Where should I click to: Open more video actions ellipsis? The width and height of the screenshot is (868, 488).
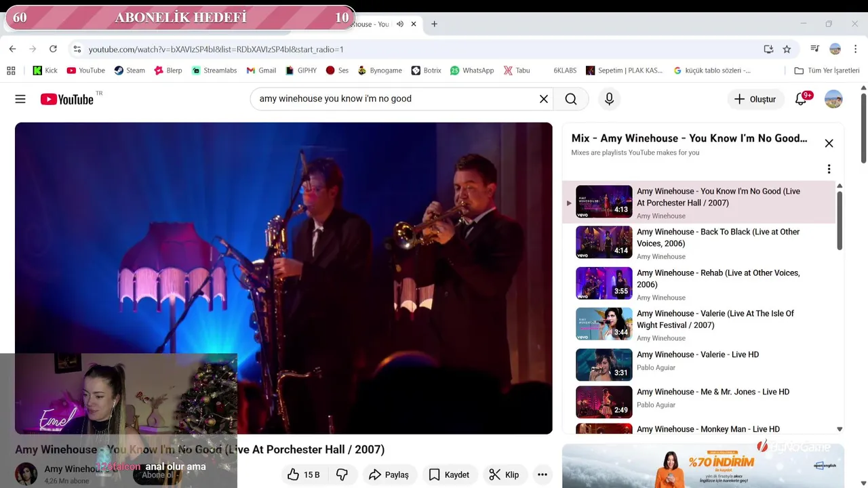click(x=542, y=474)
